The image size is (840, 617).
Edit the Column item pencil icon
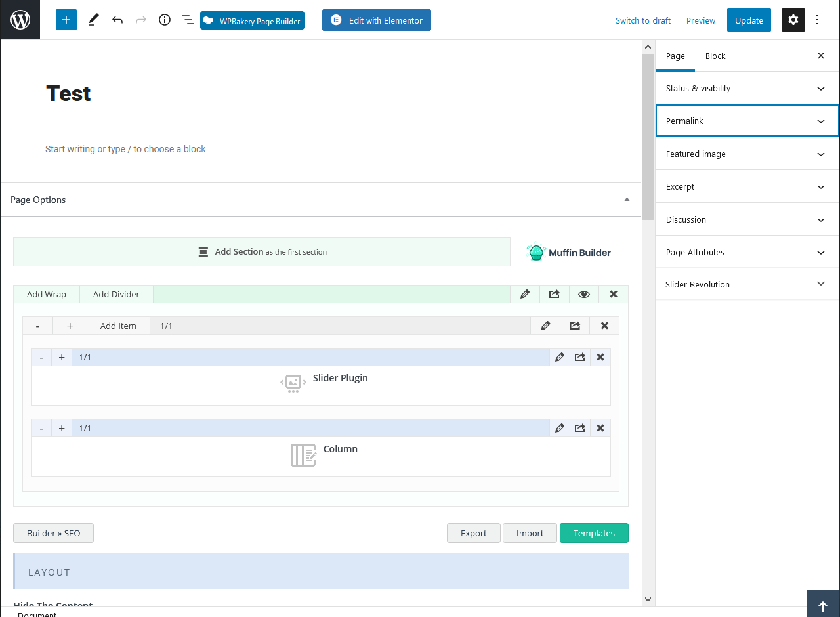tap(560, 428)
